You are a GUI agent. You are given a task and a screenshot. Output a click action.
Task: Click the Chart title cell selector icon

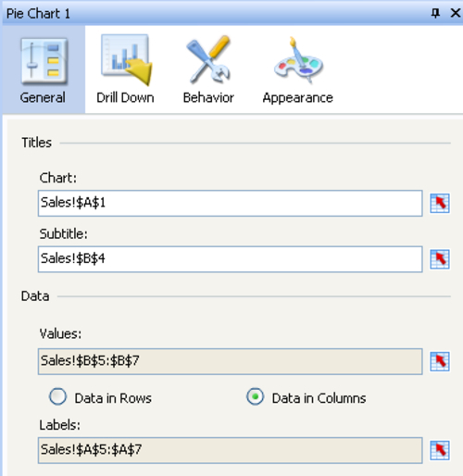pyautogui.click(x=440, y=204)
